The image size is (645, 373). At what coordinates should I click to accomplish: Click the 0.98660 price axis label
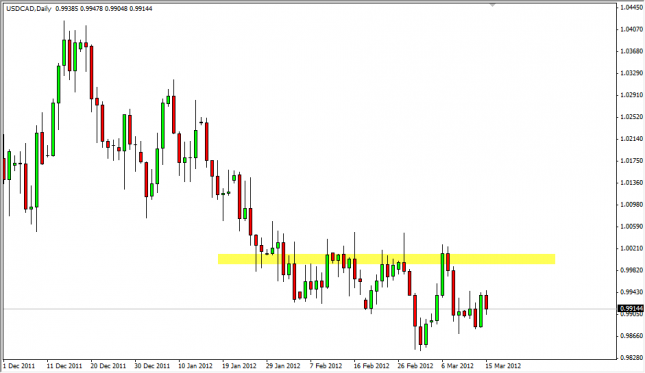point(631,336)
